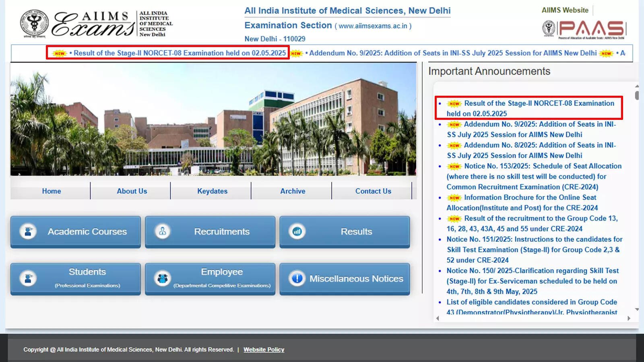Click the Recruitments person icon
The image size is (644, 362).
[163, 231]
